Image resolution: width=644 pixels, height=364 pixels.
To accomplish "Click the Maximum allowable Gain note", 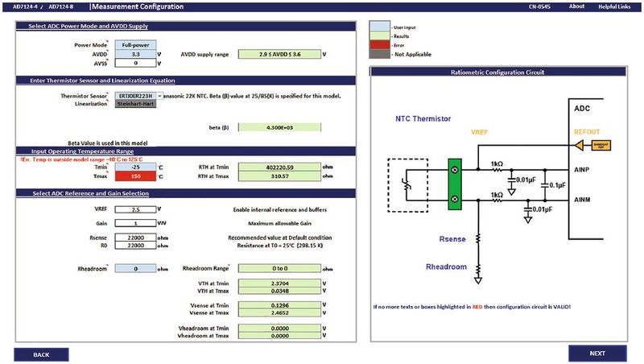I will pos(279,224).
